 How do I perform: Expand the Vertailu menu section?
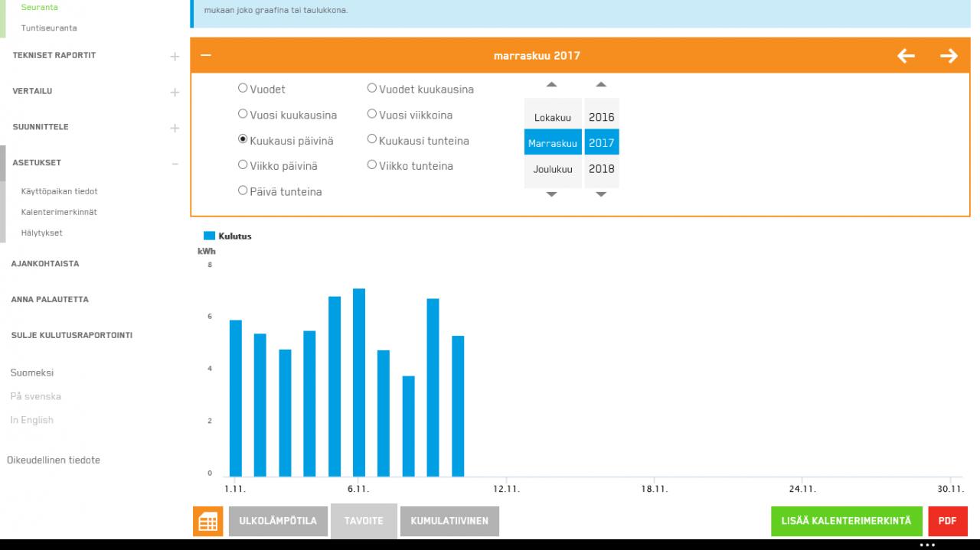tap(175, 92)
